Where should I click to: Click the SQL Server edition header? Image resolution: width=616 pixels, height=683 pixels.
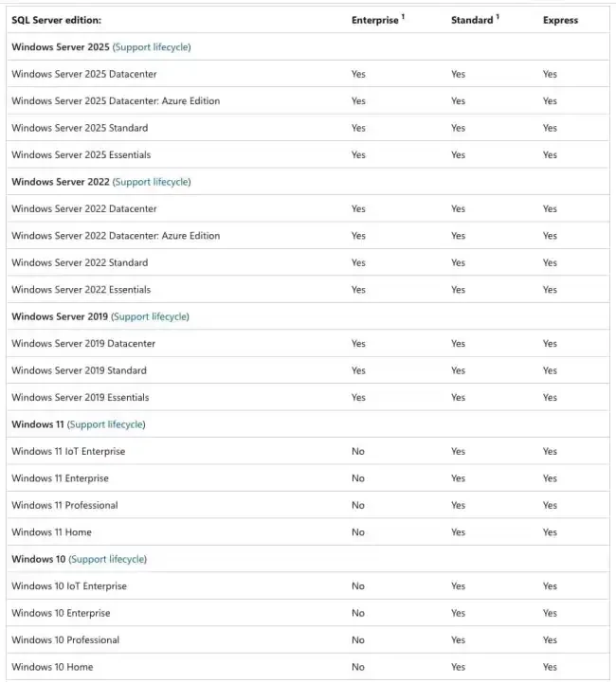56,20
